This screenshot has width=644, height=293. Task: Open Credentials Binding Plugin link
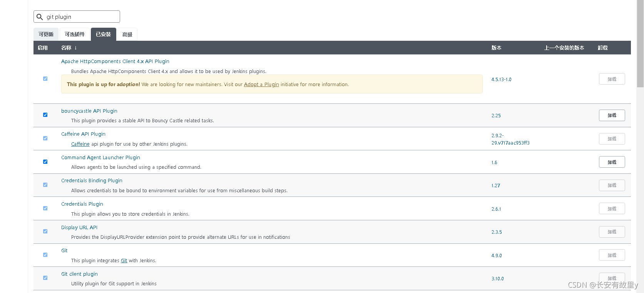point(92,181)
